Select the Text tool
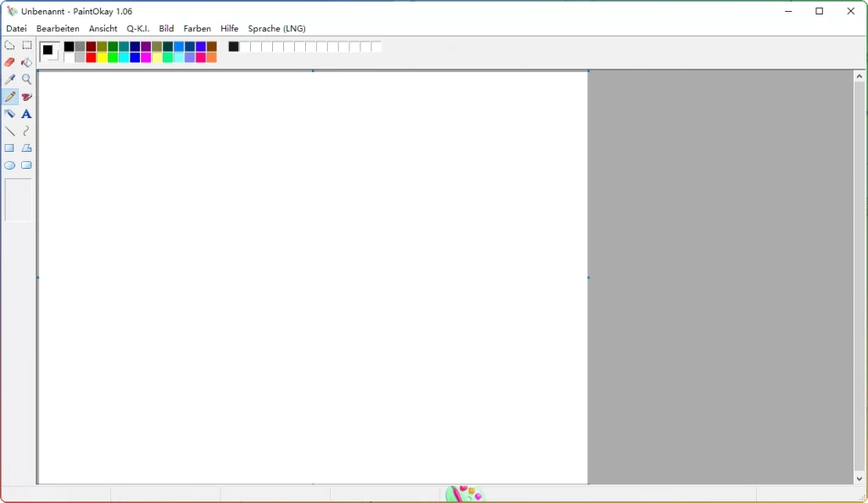The width and height of the screenshot is (868, 503). click(x=26, y=114)
